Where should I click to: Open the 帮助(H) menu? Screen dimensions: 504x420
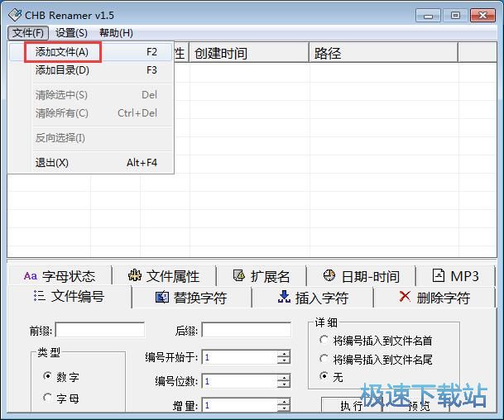[116, 33]
